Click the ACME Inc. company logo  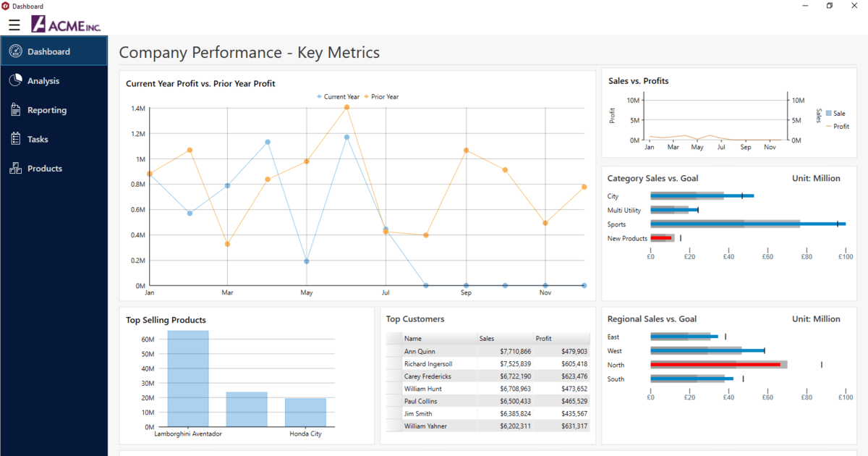coord(67,24)
